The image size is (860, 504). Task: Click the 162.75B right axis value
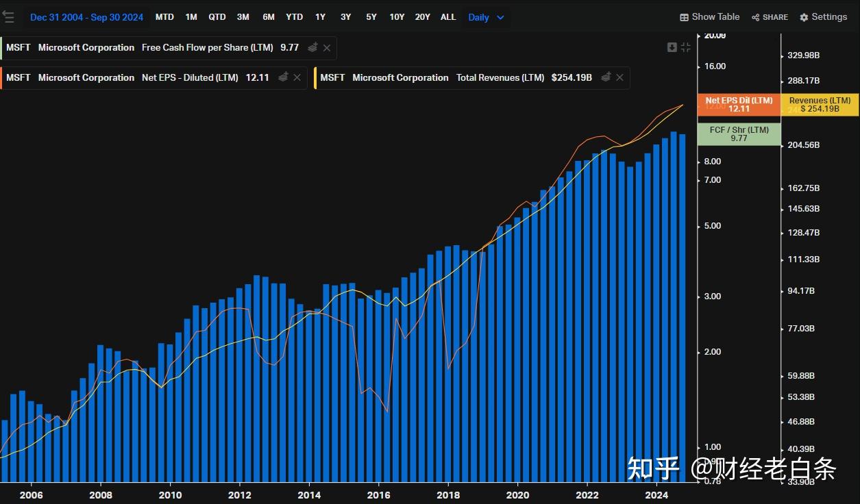(804, 188)
